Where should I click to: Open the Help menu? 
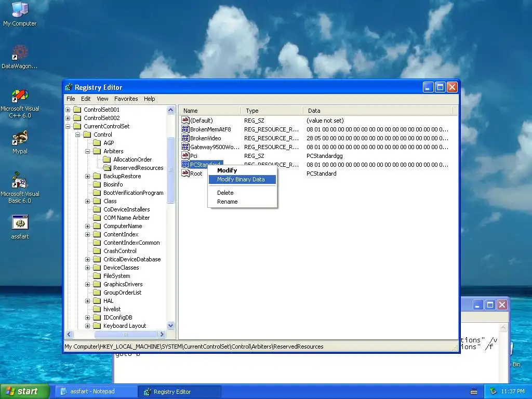point(149,99)
